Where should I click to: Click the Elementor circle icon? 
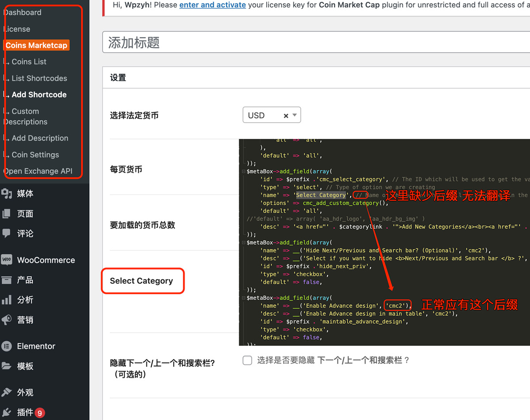point(7,346)
